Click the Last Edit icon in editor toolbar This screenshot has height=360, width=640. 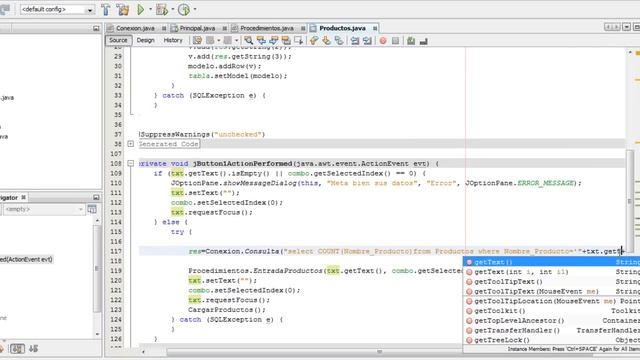197,40
